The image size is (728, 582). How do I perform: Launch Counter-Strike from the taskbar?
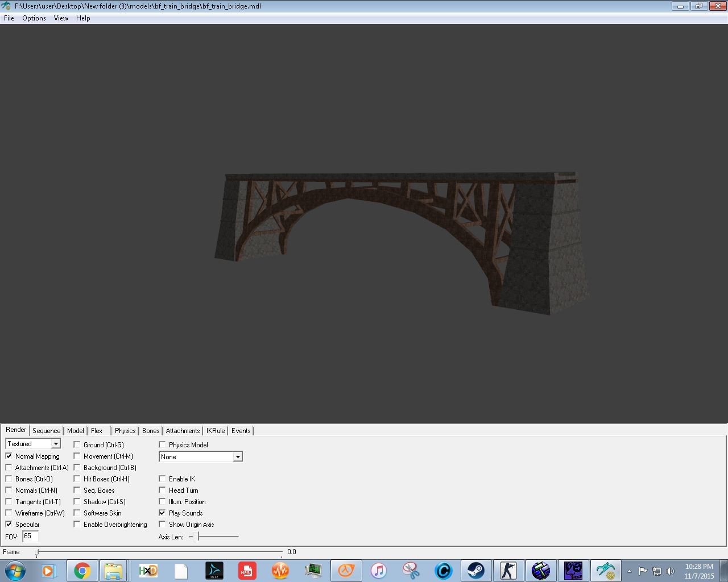pyautogui.click(x=509, y=571)
